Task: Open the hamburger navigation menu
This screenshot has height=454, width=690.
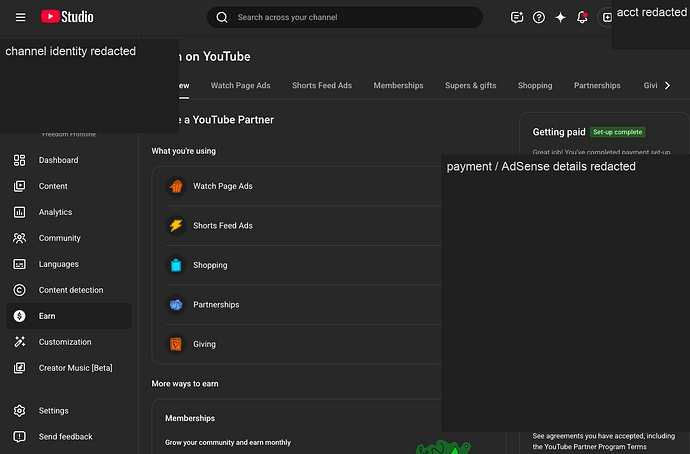Action: pos(20,17)
